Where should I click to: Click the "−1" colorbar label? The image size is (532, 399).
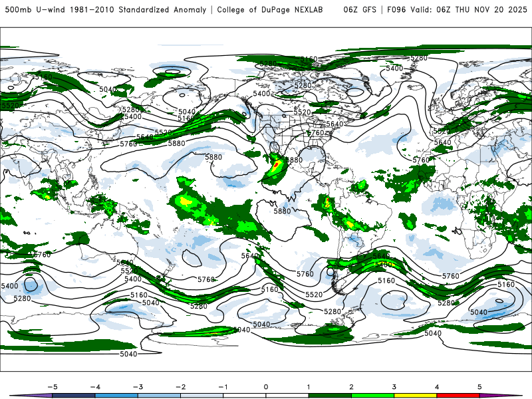click(223, 387)
